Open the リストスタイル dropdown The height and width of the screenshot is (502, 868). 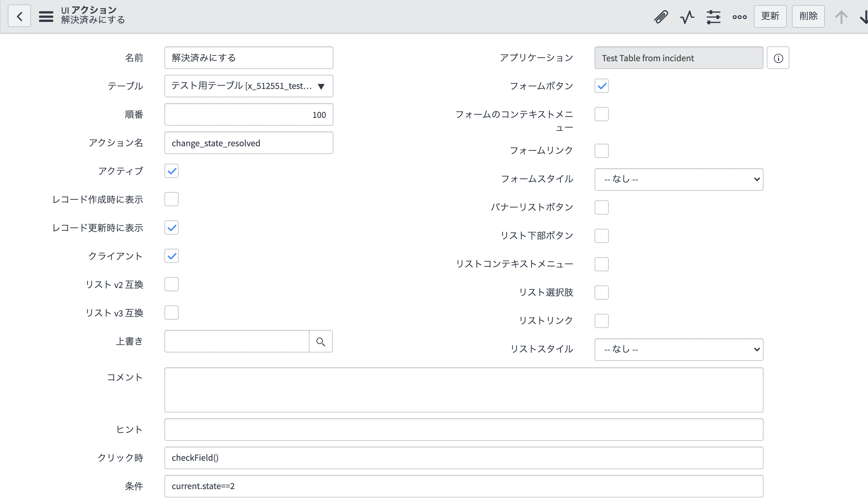(678, 349)
